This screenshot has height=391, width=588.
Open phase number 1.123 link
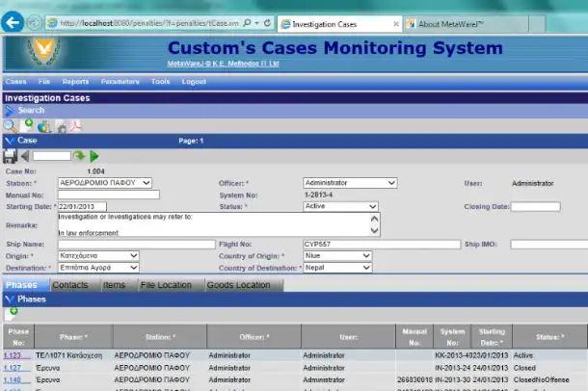coord(13,355)
